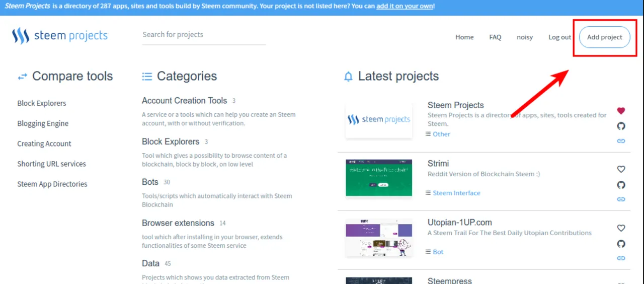The width and height of the screenshot is (644, 284).
Task: Open Creating Account comparison
Action: 44,144
